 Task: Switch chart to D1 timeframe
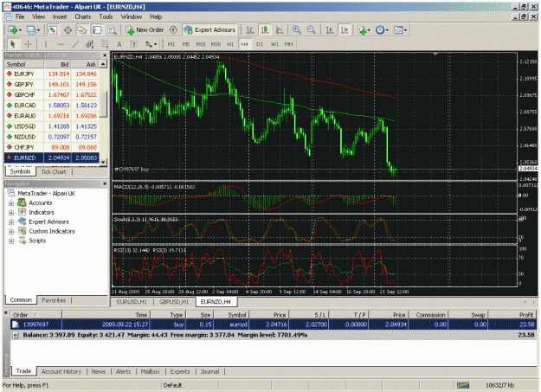pos(260,44)
